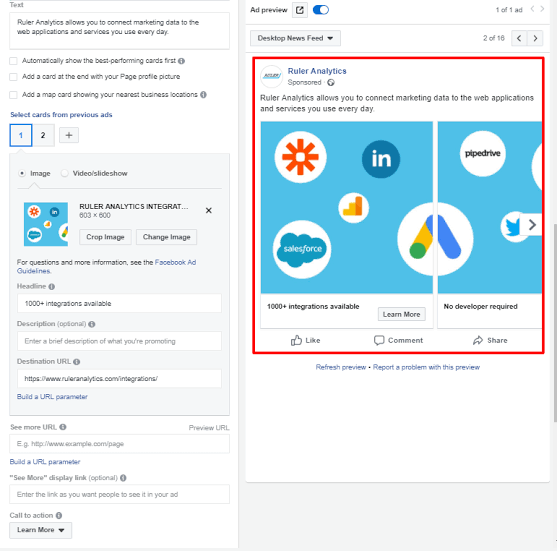
Task: Click the Ruler Analytics page name in preview
Action: coord(317,71)
